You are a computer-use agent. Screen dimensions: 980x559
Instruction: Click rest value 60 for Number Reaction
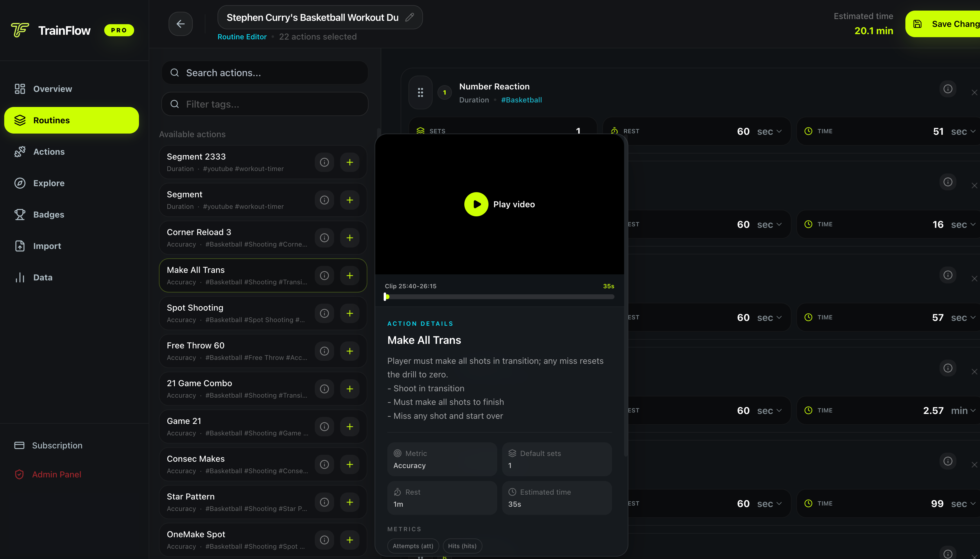click(743, 131)
